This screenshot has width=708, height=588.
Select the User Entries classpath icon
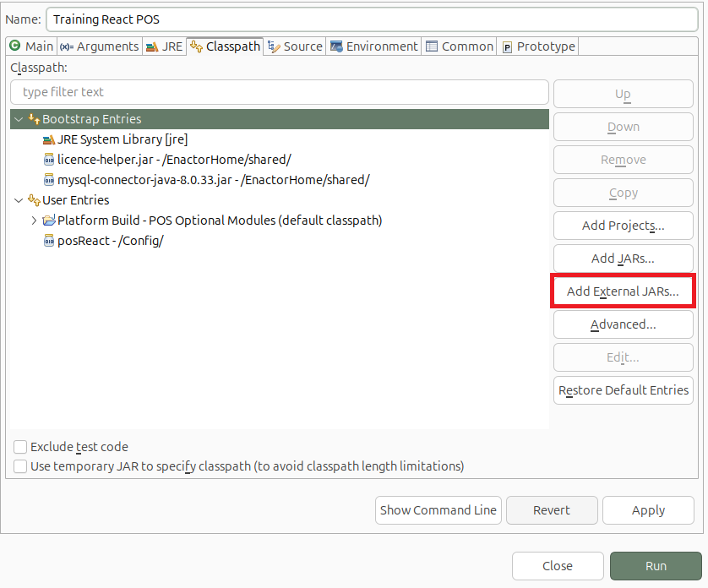pos(35,200)
